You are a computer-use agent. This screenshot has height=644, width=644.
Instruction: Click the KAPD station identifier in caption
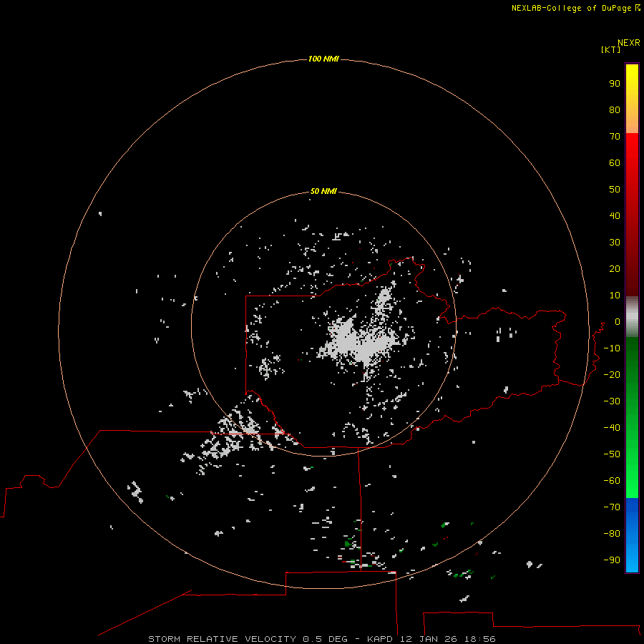click(x=381, y=639)
